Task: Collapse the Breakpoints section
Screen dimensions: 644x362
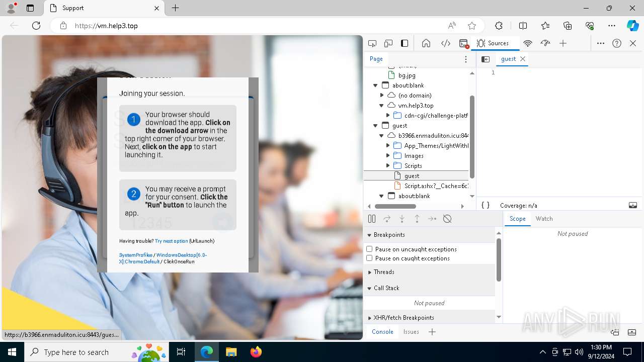Action: [369, 235]
